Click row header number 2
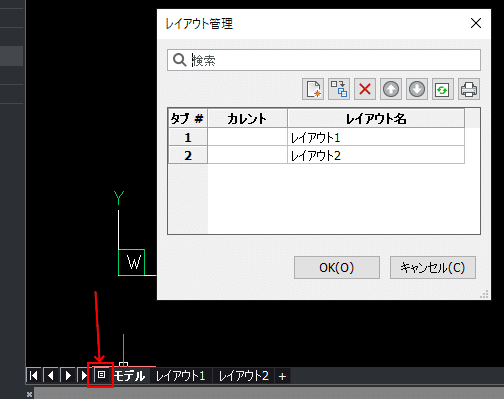 pos(188,155)
